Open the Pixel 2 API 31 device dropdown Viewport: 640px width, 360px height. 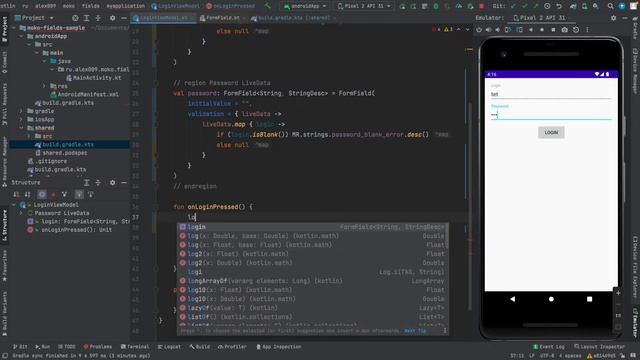pyautogui.click(x=364, y=6)
